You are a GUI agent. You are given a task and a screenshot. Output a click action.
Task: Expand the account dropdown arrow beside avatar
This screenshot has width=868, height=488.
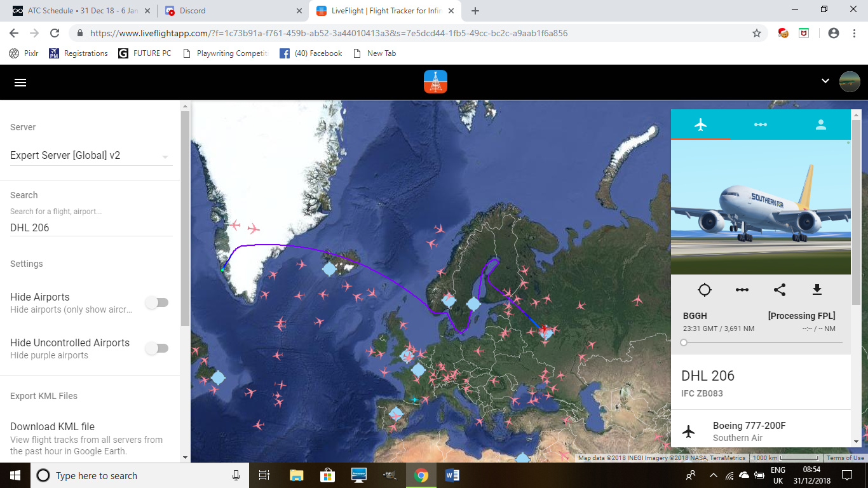825,81
